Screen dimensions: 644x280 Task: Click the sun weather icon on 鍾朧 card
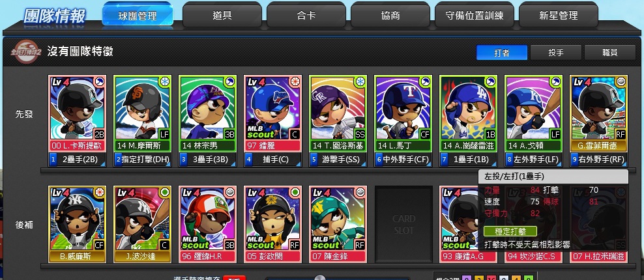[x=295, y=82]
